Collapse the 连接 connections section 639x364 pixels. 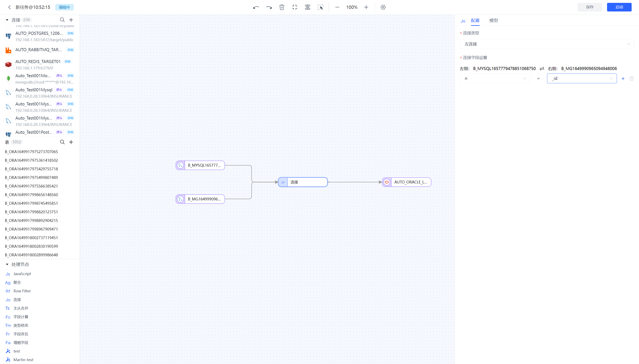[7, 20]
